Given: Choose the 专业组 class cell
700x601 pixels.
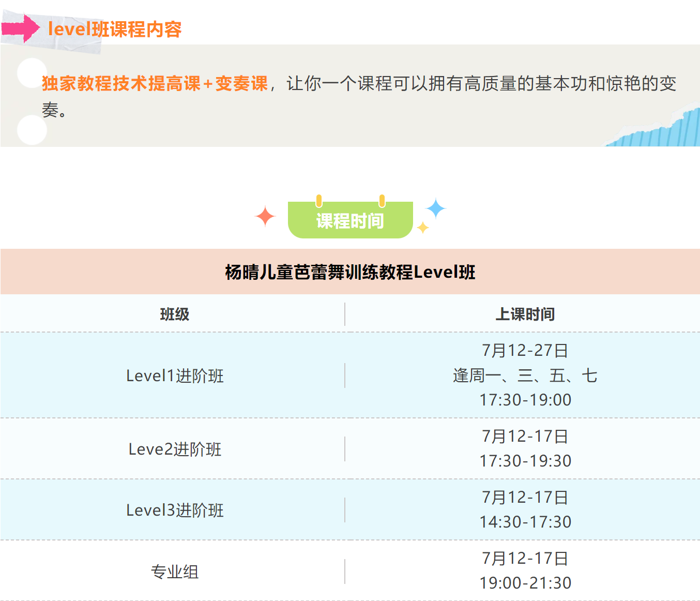Looking at the screenshot, I should tap(175, 572).
